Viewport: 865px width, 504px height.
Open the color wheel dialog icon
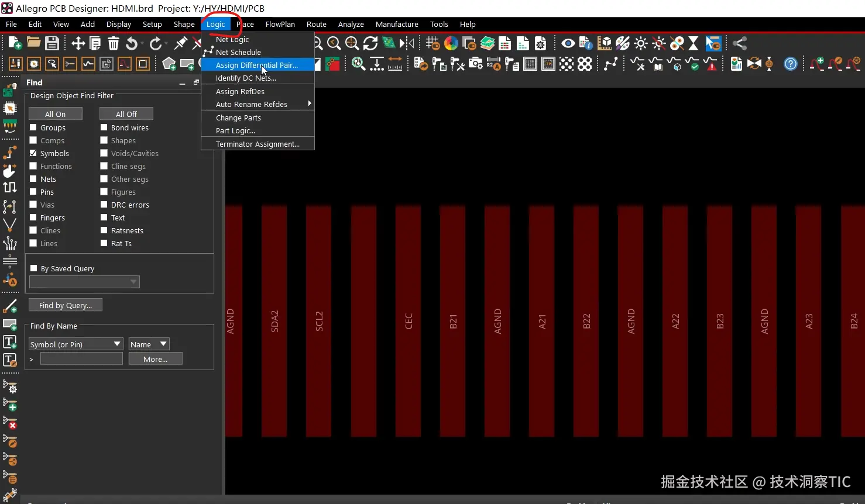point(451,43)
